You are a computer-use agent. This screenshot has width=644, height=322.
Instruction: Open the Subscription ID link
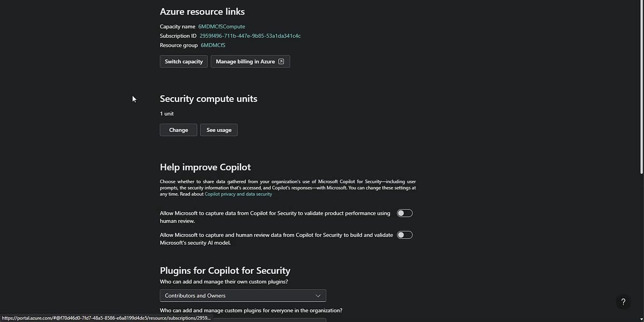click(x=250, y=36)
